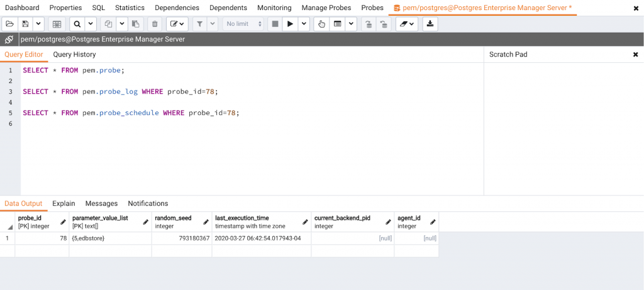This screenshot has height=290, width=644.
Task: Execute the query with the play button
Action: (290, 24)
